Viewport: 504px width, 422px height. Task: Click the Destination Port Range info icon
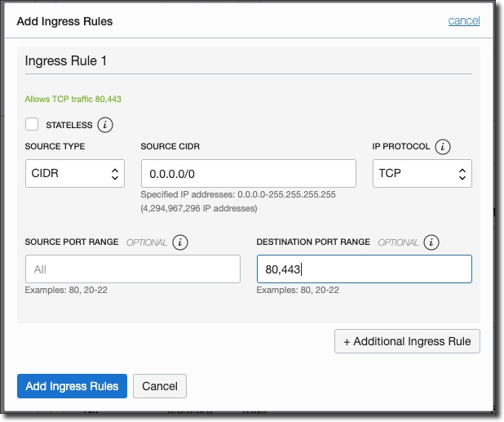point(432,242)
